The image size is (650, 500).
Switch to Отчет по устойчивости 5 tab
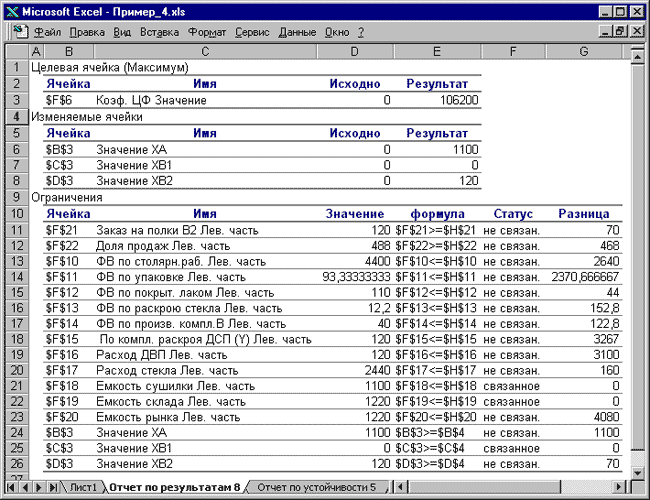pyautogui.click(x=316, y=487)
